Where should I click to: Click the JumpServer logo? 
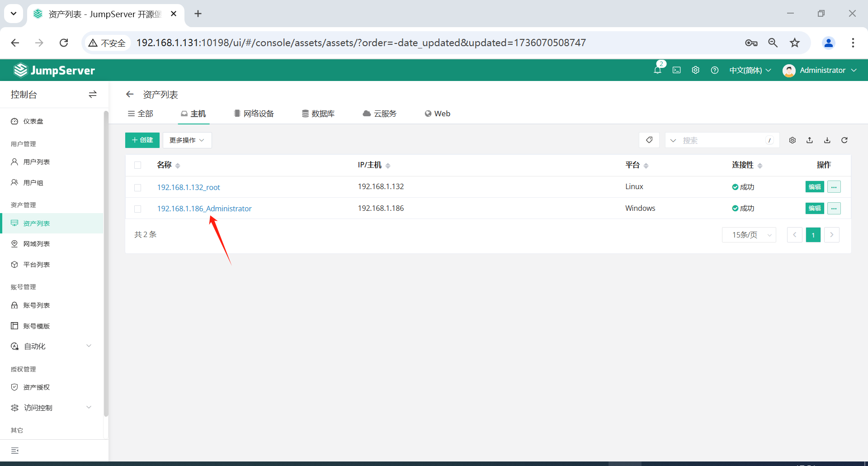tap(54, 70)
